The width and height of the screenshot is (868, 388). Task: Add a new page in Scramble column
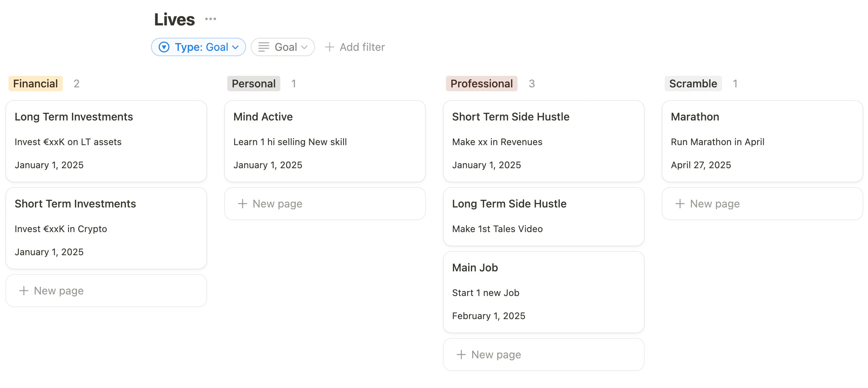coord(715,204)
